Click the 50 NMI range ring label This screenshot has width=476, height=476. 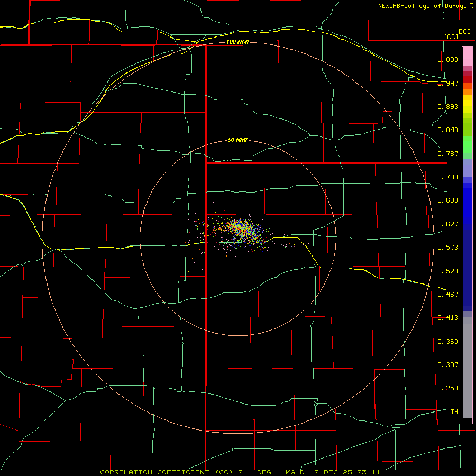pyautogui.click(x=237, y=140)
